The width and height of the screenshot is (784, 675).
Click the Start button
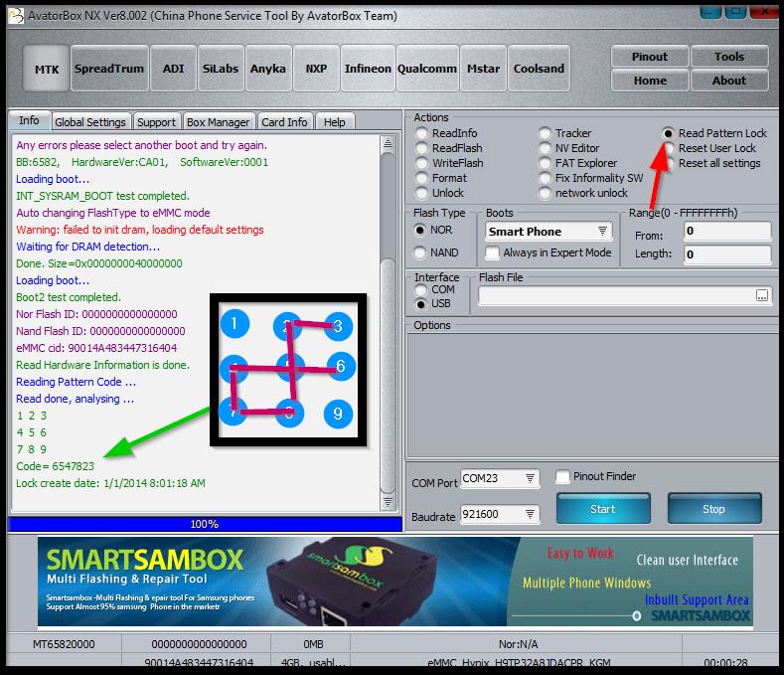click(x=603, y=509)
